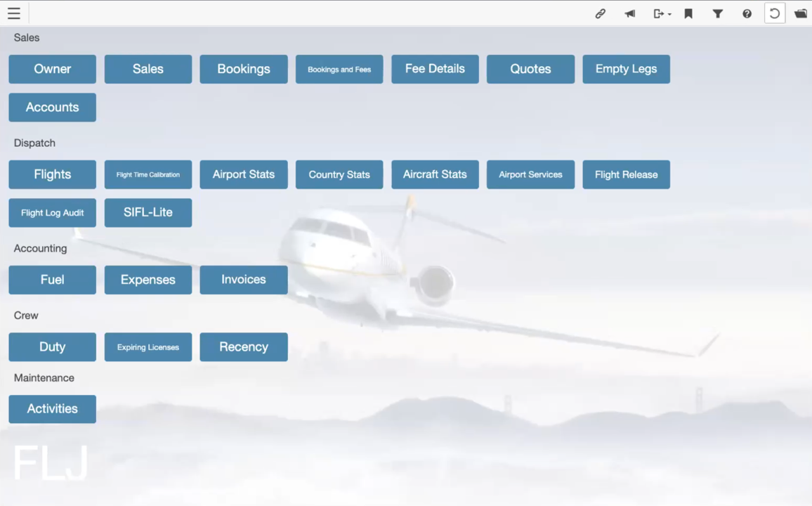Image resolution: width=812 pixels, height=506 pixels.
Task: Open the Sales dashboard button
Action: click(x=148, y=69)
